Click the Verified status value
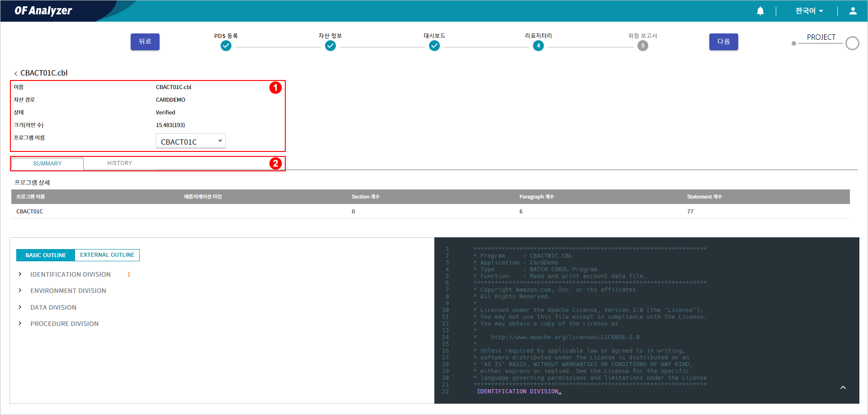 165,113
